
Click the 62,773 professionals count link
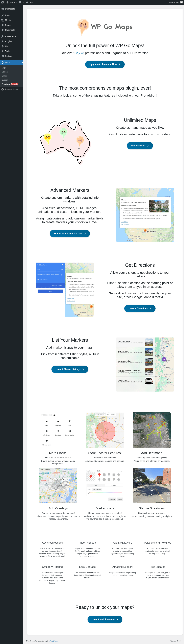79,53
